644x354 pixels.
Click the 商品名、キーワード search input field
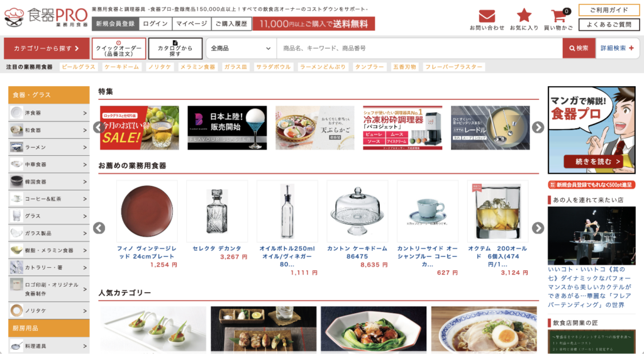419,48
